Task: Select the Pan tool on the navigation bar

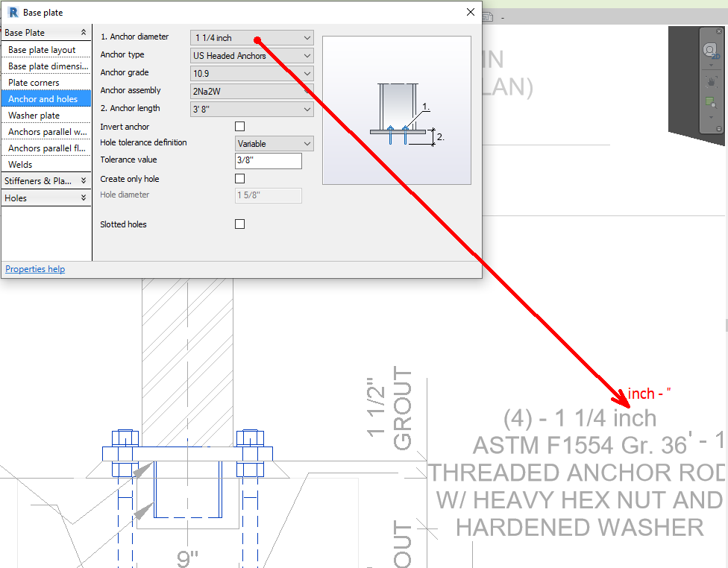Action: 711,82
